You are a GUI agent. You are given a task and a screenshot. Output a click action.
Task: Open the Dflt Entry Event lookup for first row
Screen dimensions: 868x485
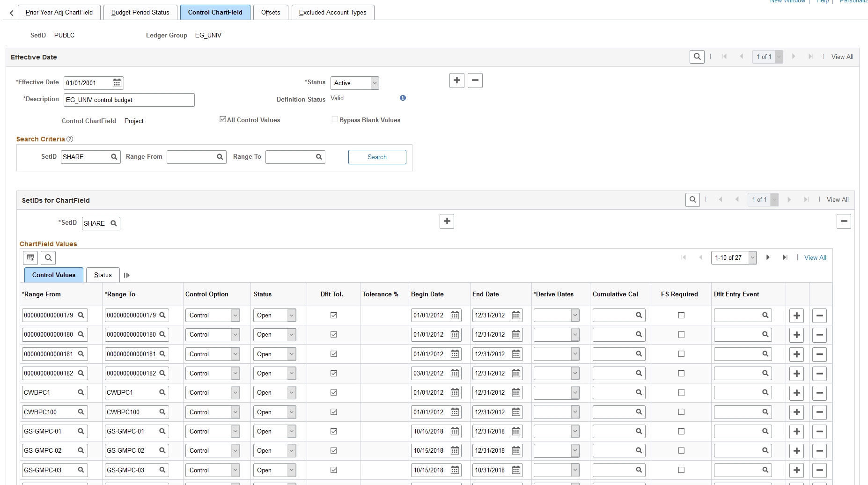765,315
